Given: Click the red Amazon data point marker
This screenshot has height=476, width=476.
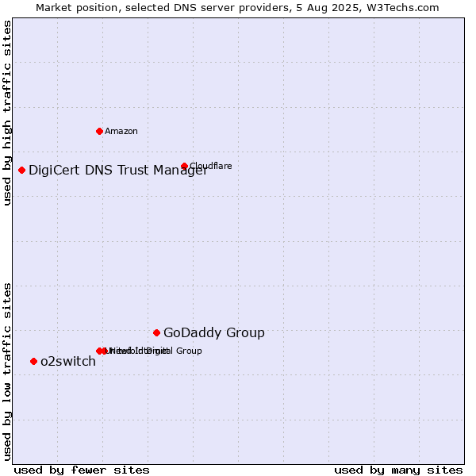Looking at the screenshot, I should click(x=99, y=131).
